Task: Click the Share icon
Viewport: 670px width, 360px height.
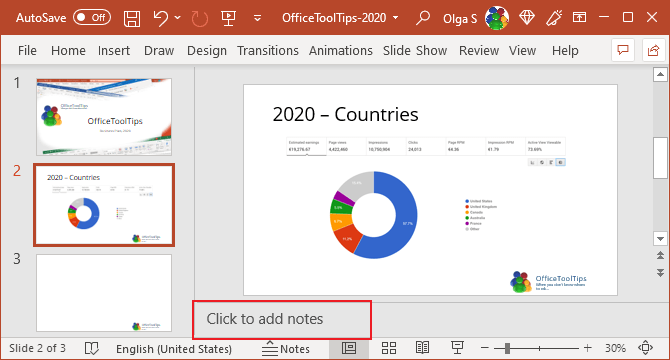Action: [x=653, y=50]
